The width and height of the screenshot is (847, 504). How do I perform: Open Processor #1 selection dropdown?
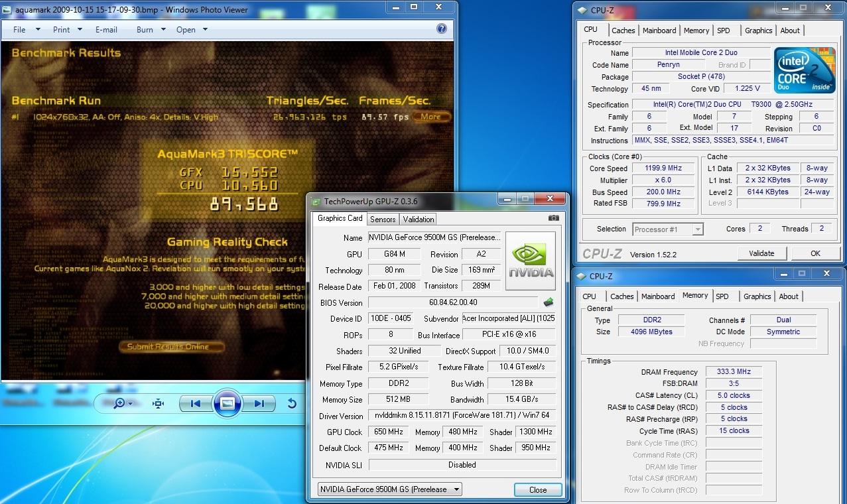pyautogui.click(x=667, y=229)
